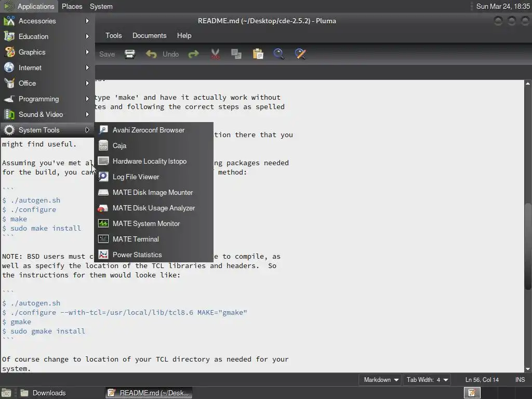Screen dimensions: 532x399
Task: Expand the Programming submenu arrow
Action: pos(87,99)
